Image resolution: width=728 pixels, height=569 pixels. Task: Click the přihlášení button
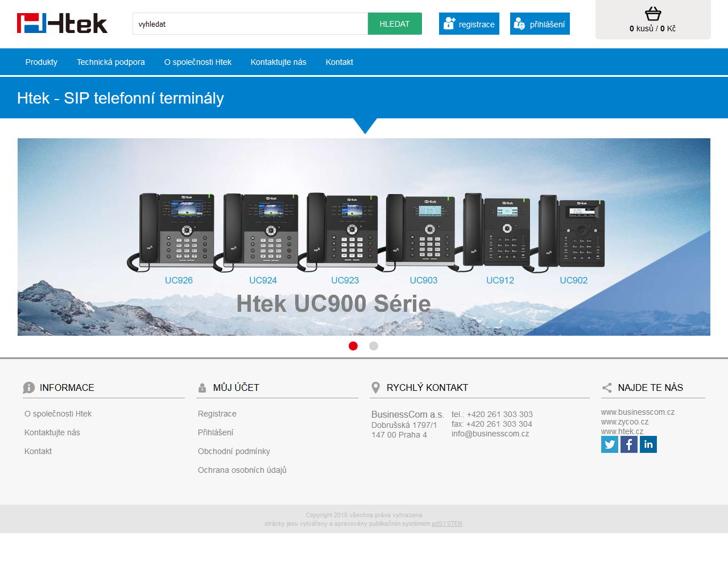(540, 24)
